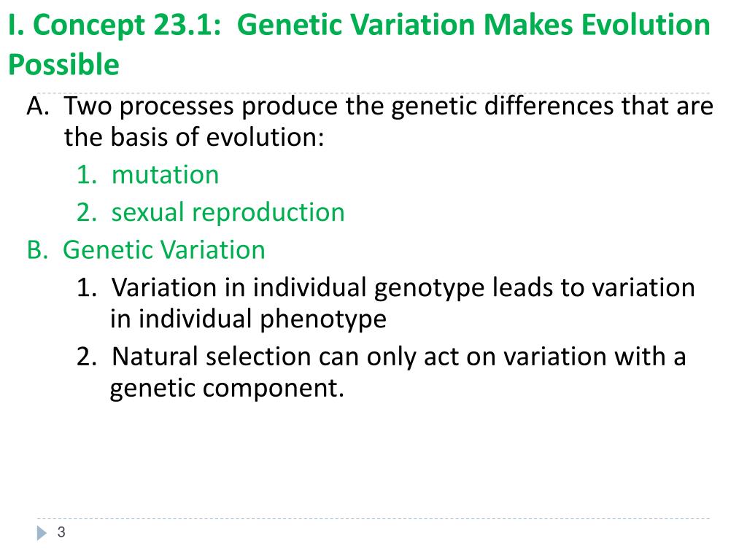Select the green 'sexual reproduction' list item
This screenshot has width=747, height=560.
228,212
